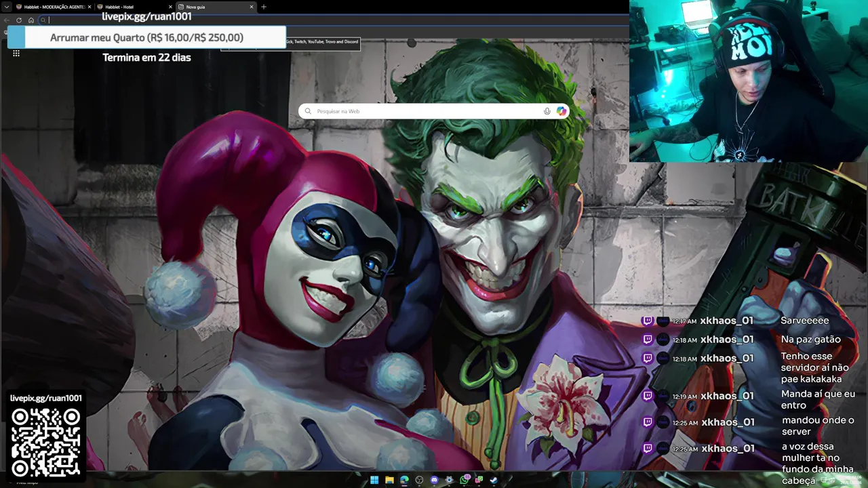Open the Windows Start menu
The height and width of the screenshot is (488, 868).
click(x=374, y=480)
